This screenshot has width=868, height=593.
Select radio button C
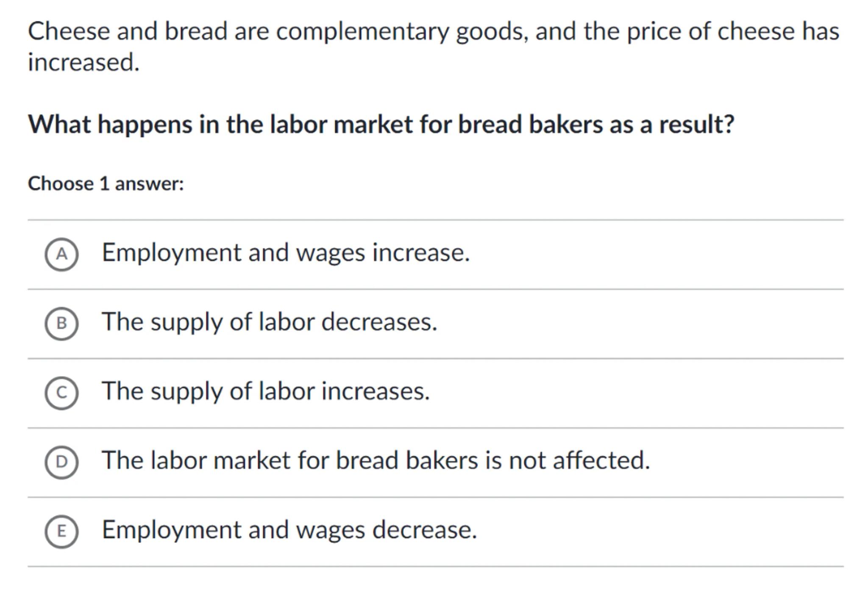61,393
